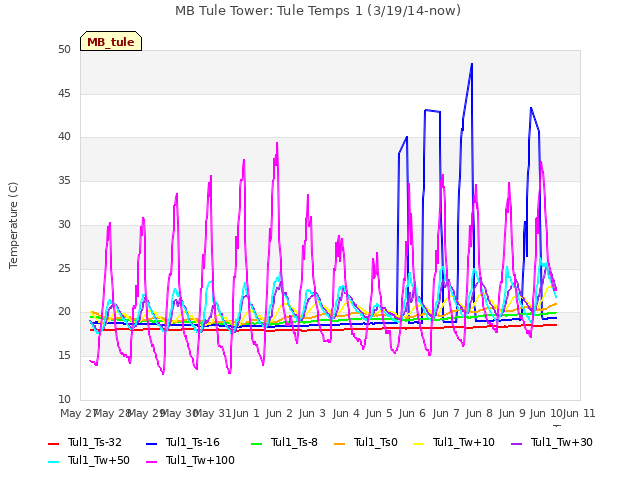
Task: Click the Jun 9 x-axis date label
Action: (512, 413)
